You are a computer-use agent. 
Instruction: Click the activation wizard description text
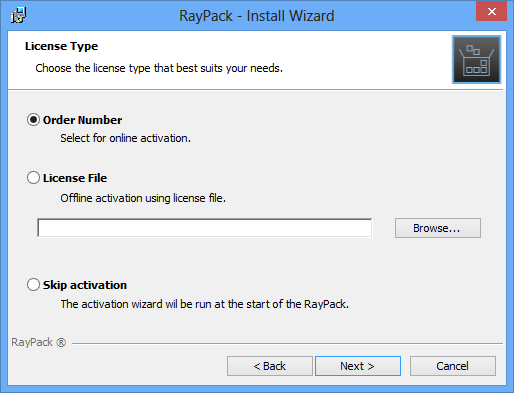(205, 304)
